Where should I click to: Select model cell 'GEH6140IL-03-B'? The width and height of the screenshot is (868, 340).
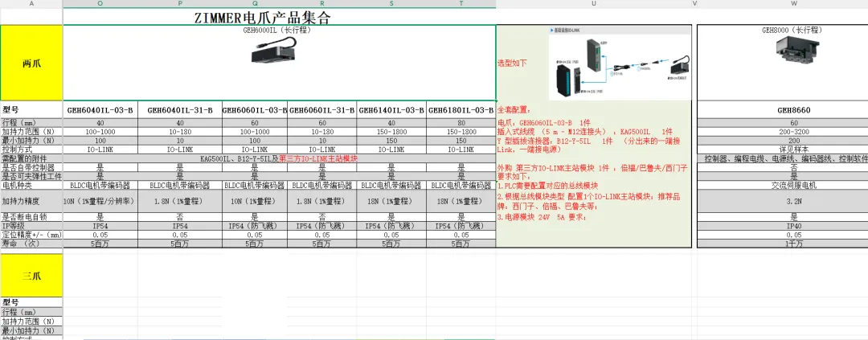tap(391, 110)
